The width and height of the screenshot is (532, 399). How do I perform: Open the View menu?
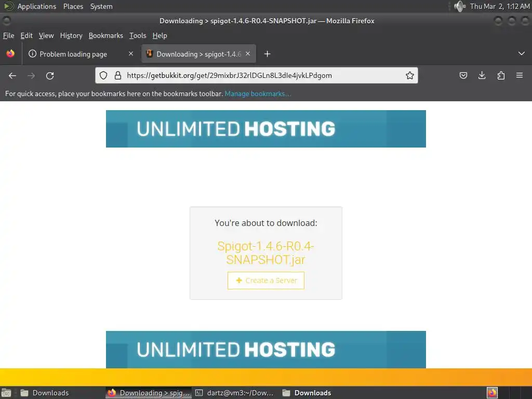click(x=46, y=36)
